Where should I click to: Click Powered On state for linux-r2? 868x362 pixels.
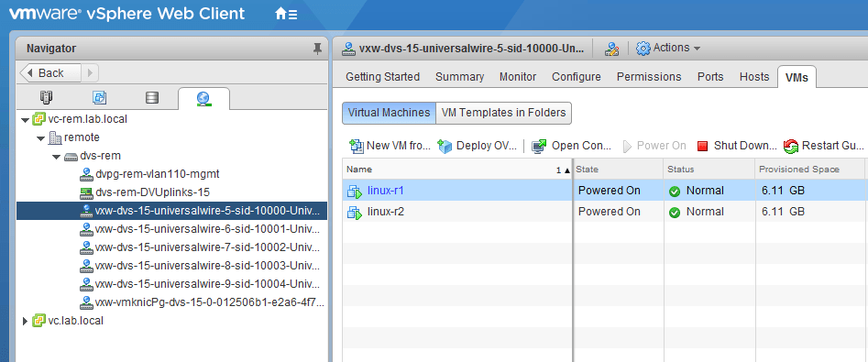[x=609, y=212]
